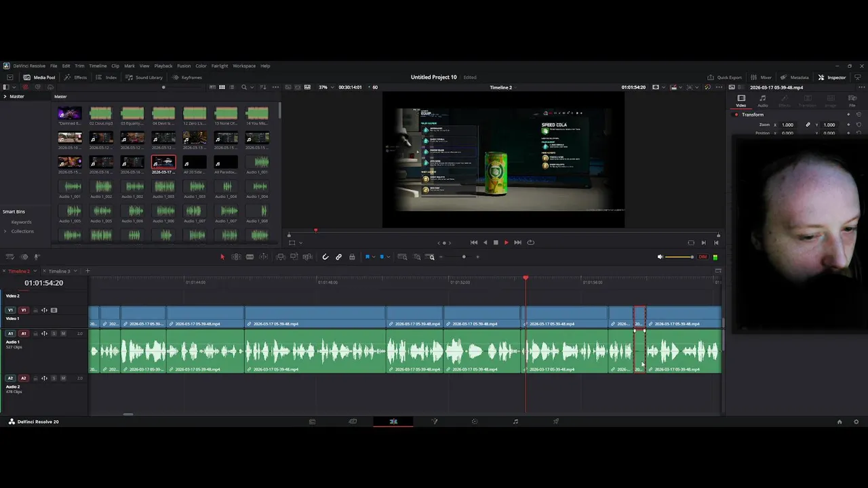Select the Keywords smart bin

tap(21, 222)
